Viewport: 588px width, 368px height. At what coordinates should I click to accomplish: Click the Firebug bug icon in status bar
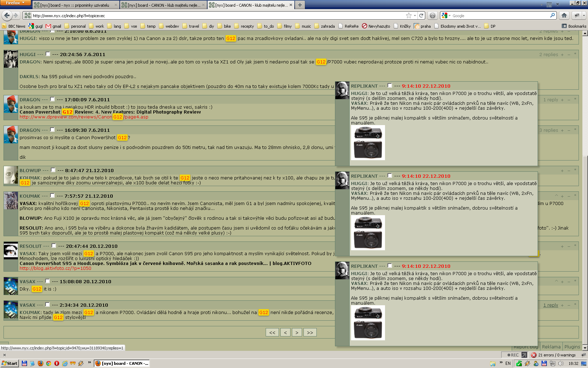[583, 355]
